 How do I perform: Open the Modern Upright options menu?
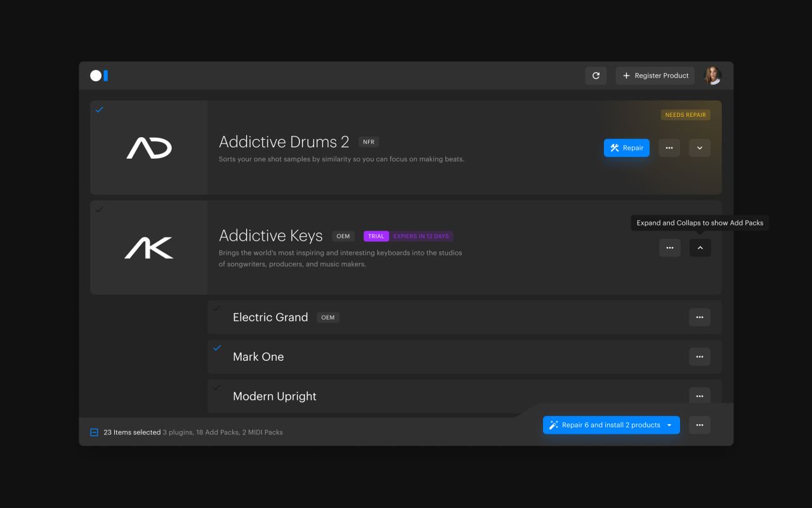[699, 396]
